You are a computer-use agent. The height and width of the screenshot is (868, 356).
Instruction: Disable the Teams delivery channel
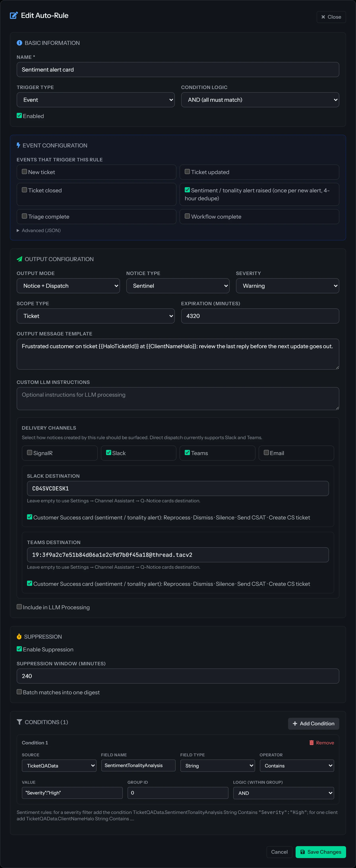187,452
